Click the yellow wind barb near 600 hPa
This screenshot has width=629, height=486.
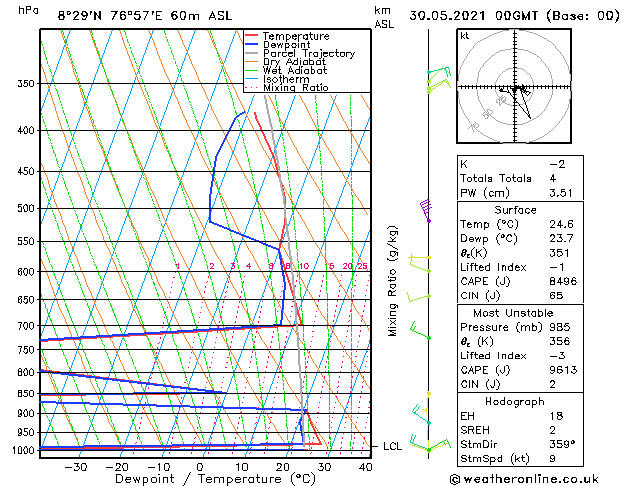click(x=420, y=257)
